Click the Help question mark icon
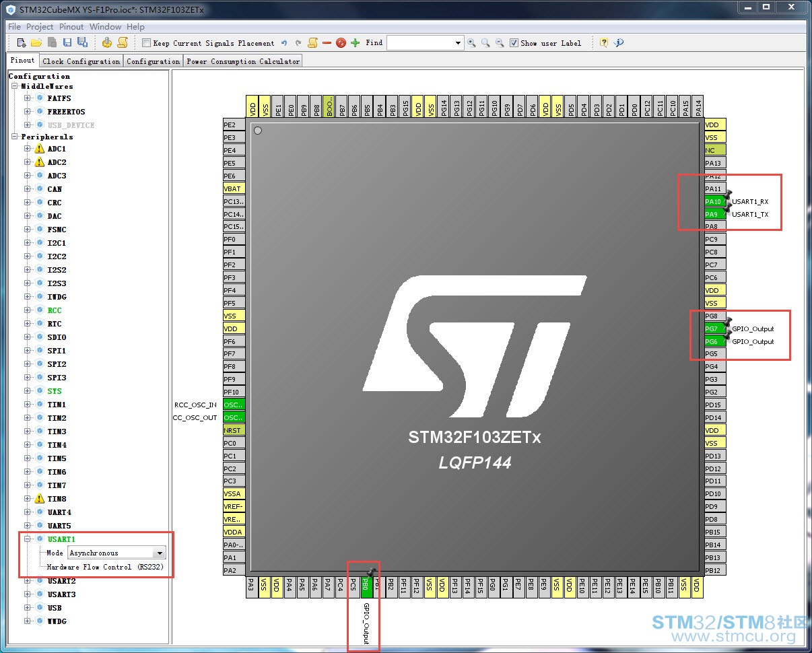The height and width of the screenshot is (653, 812). 604,43
